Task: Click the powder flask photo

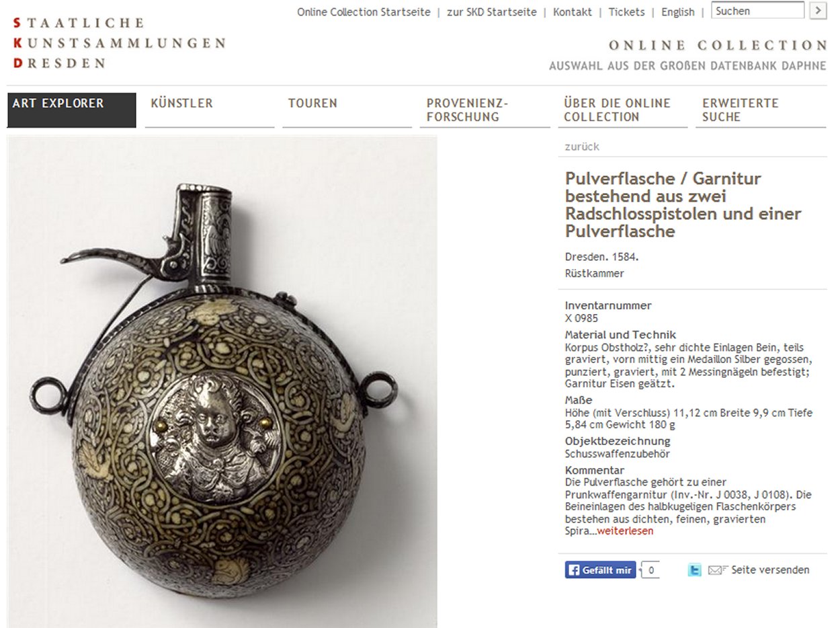Action: pyautogui.click(x=222, y=382)
